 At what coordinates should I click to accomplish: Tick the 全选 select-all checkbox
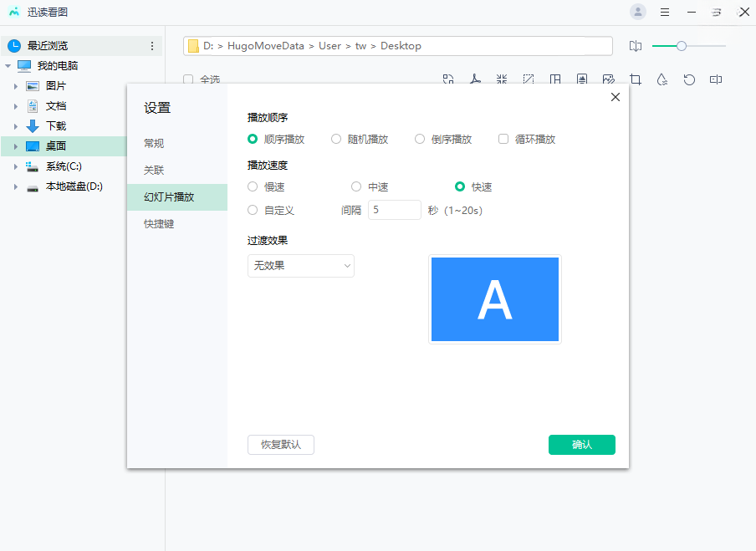point(188,79)
